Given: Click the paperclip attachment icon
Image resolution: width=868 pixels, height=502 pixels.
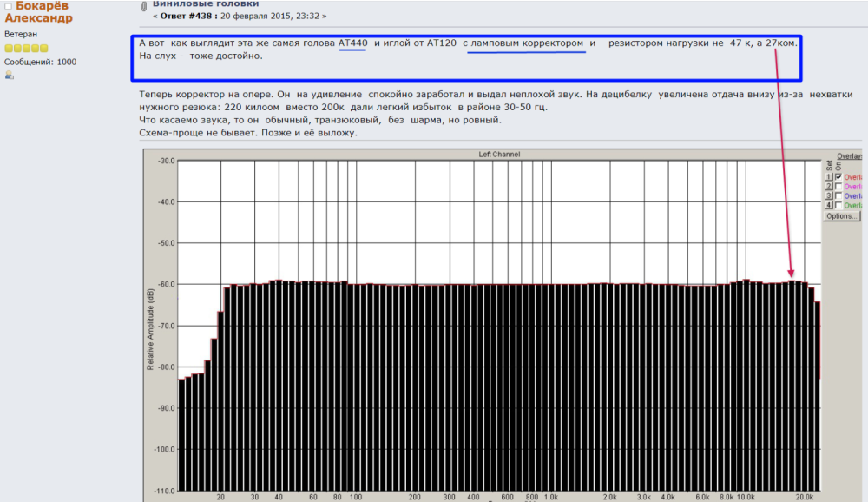Looking at the screenshot, I should point(144,7).
